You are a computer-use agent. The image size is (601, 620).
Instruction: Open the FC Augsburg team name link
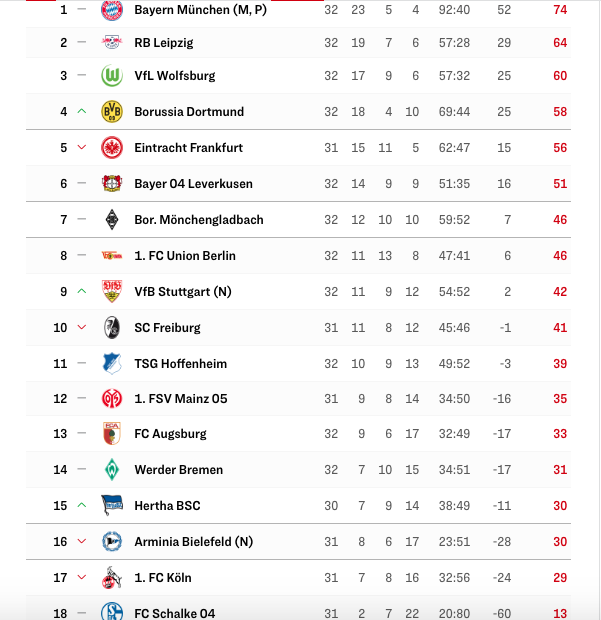[170, 434]
